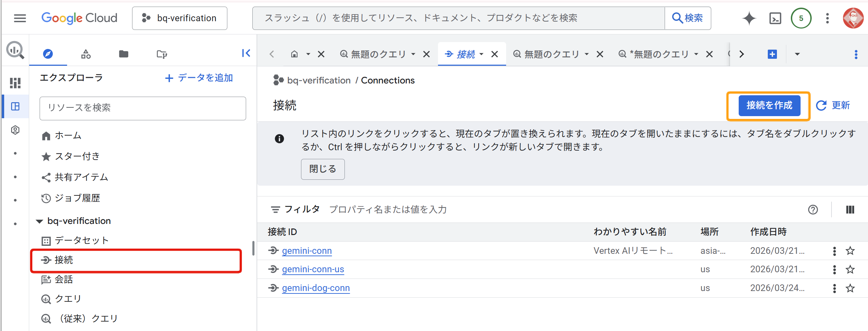Star the gemini-conn-us connection
Viewport: 868px width, 331px height.
pos(850,269)
